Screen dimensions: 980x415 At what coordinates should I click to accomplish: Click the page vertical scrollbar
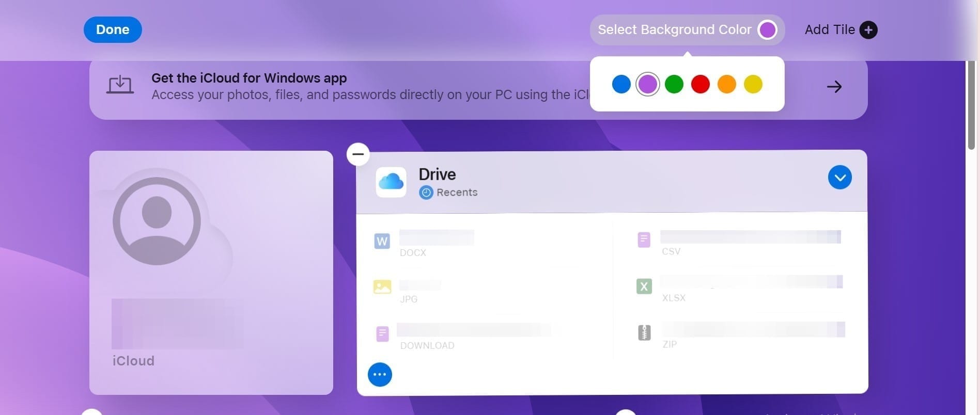pyautogui.click(x=971, y=105)
